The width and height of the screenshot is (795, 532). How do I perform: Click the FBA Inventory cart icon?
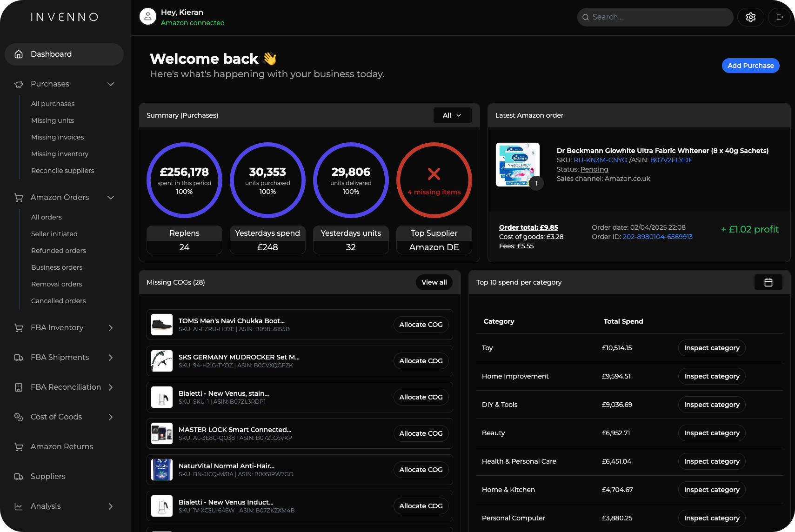click(19, 328)
